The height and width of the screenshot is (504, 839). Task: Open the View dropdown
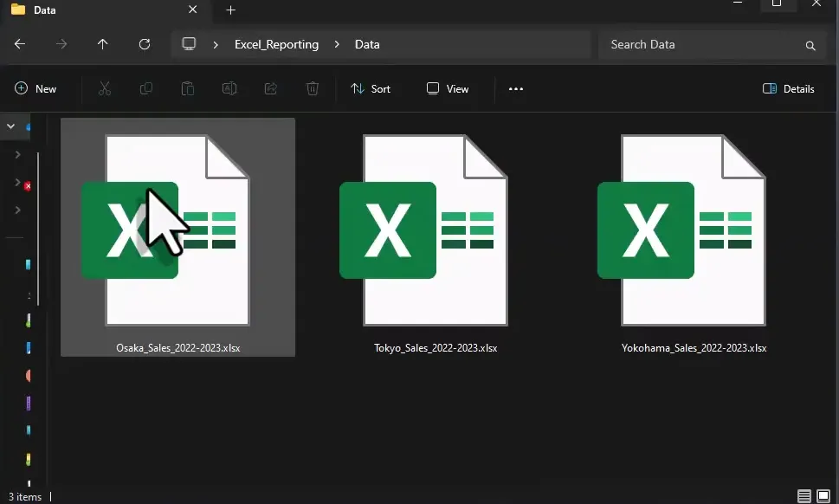tap(447, 88)
